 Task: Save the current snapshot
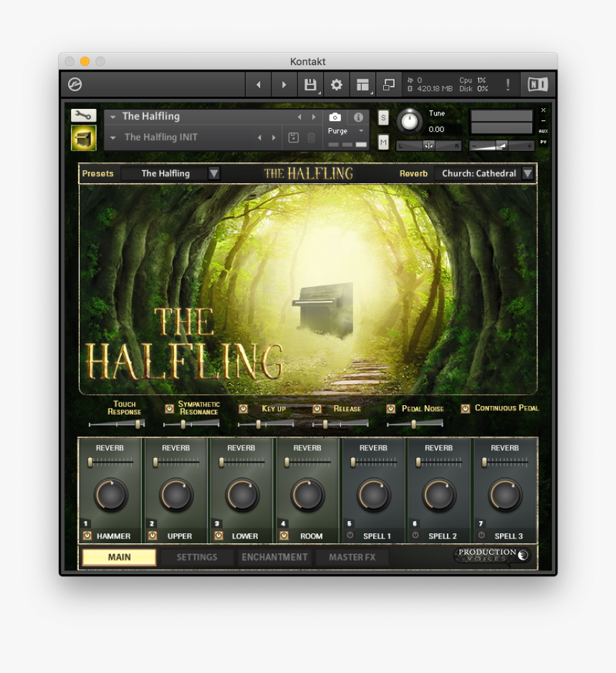pyautogui.click(x=294, y=137)
